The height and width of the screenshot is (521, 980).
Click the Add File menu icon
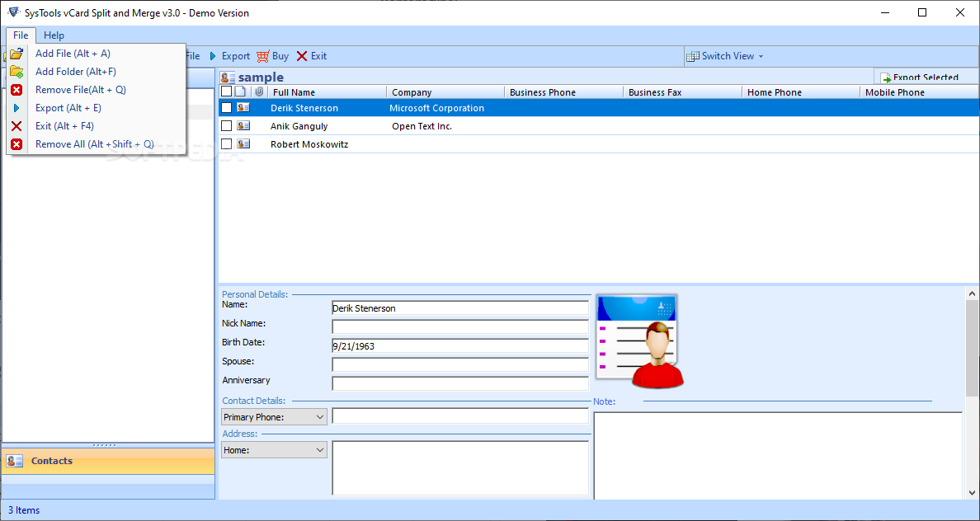(16, 54)
